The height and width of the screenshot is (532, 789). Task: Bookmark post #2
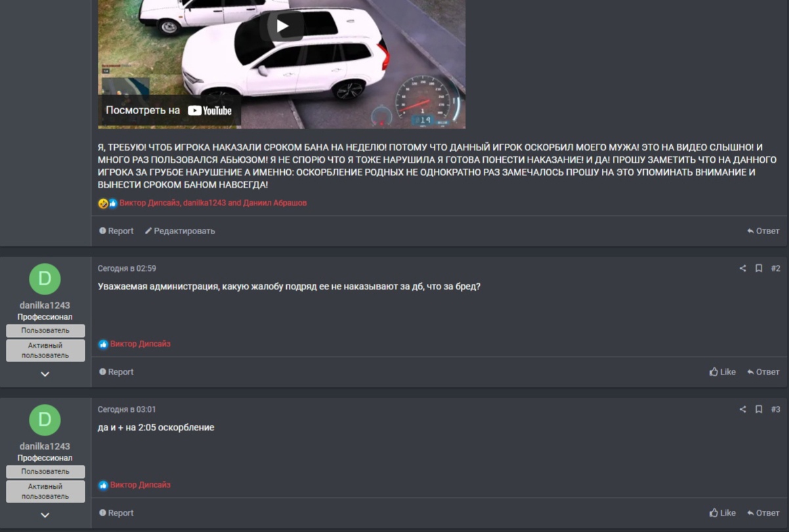[759, 268]
